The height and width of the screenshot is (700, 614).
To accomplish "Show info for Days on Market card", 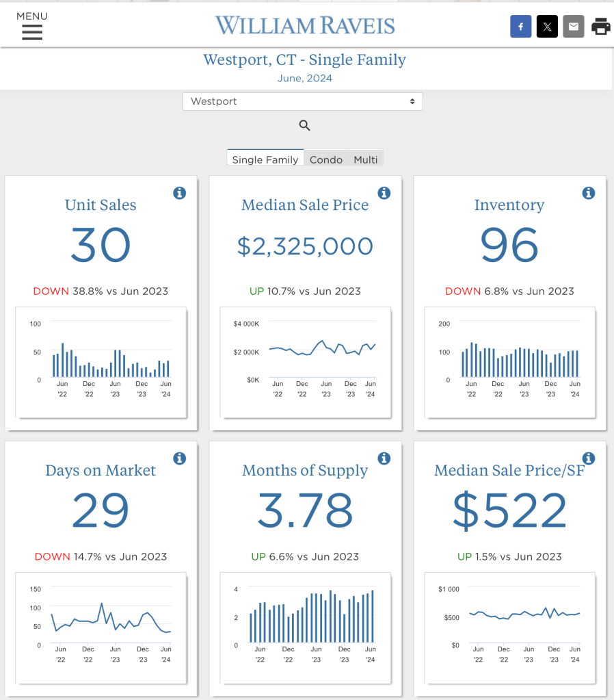I will click(x=180, y=458).
